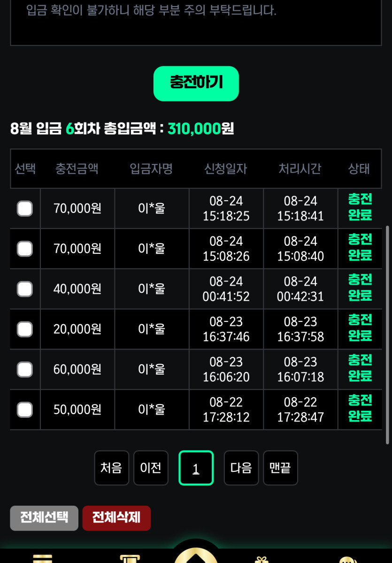The image size is (392, 563).
Task: Click the 이전 pagination button
Action: tap(151, 468)
